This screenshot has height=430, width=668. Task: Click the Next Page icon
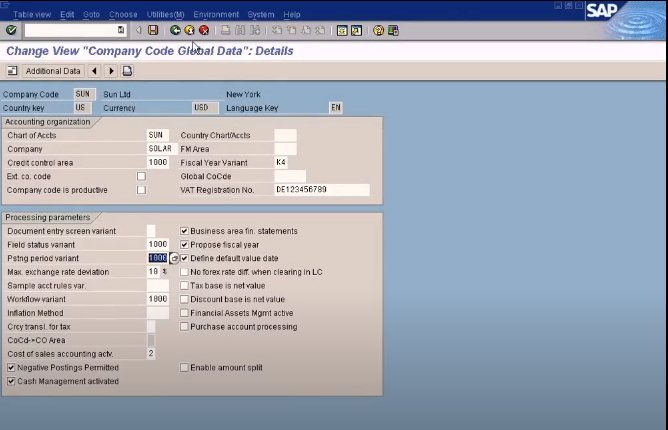(x=306, y=30)
